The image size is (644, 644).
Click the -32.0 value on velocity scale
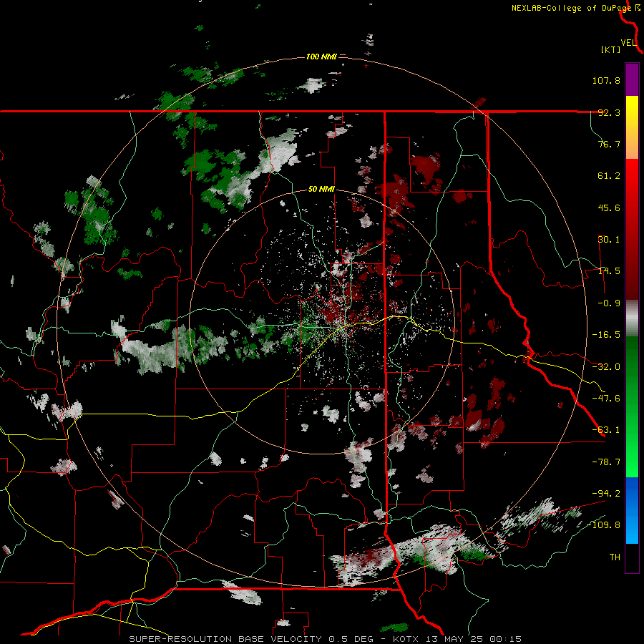(606, 367)
